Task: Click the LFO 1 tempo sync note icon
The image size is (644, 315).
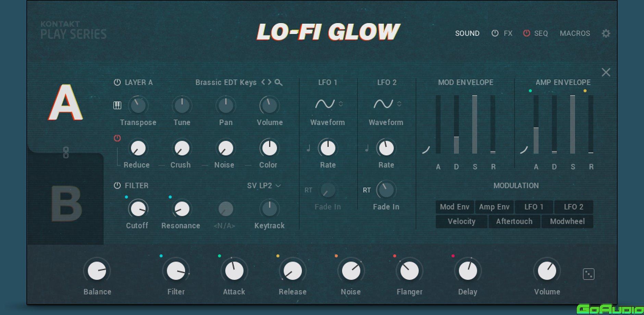Action: click(x=308, y=148)
